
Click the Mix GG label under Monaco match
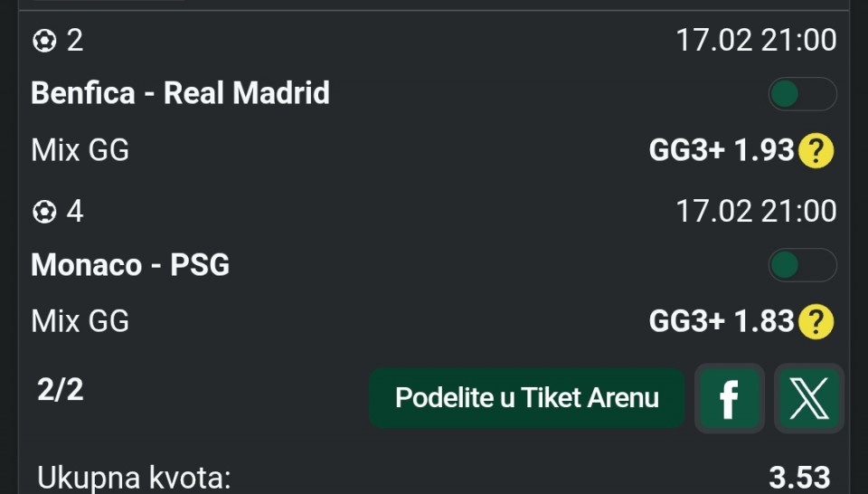click(x=80, y=321)
